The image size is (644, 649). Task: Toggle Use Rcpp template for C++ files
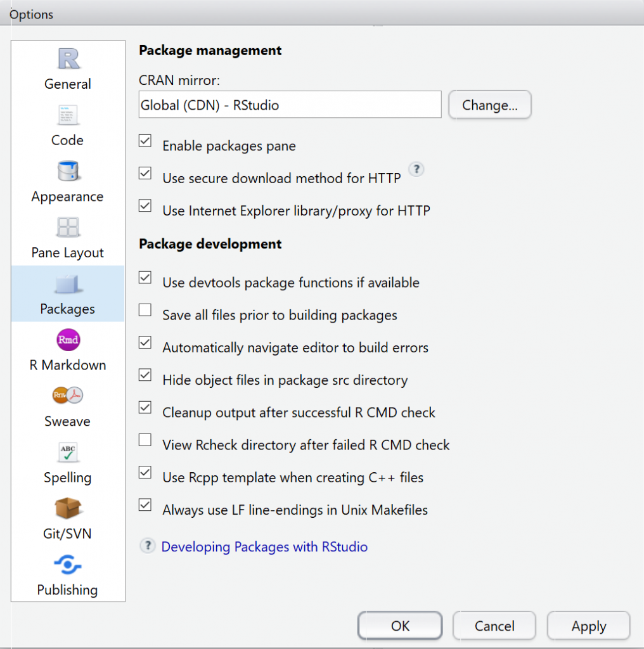click(x=145, y=472)
